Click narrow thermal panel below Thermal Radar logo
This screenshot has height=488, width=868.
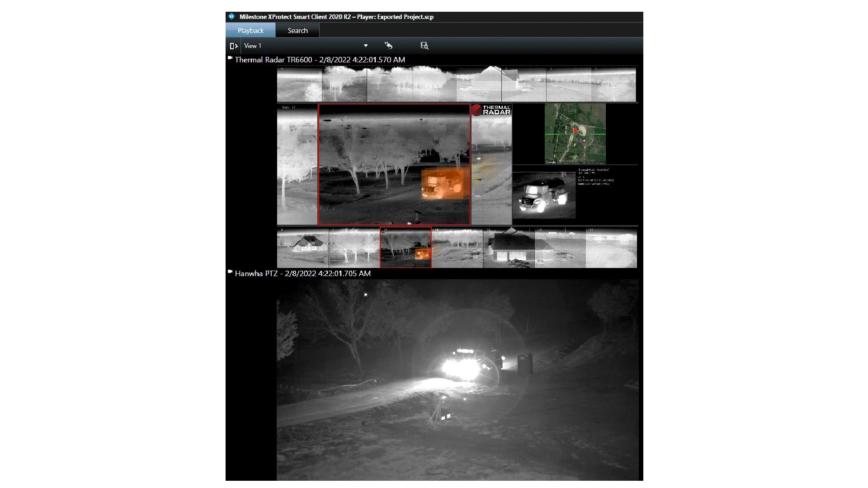pos(492,171)
